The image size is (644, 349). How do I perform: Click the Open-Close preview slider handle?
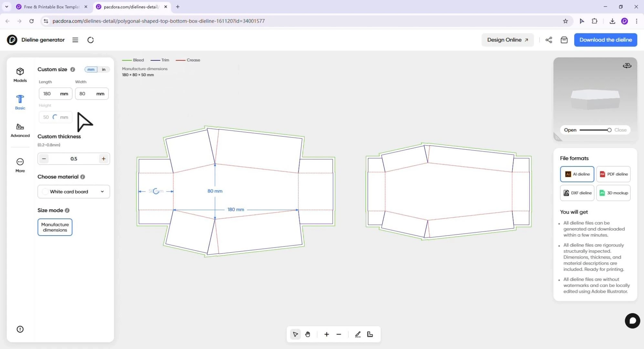(609, 130)
